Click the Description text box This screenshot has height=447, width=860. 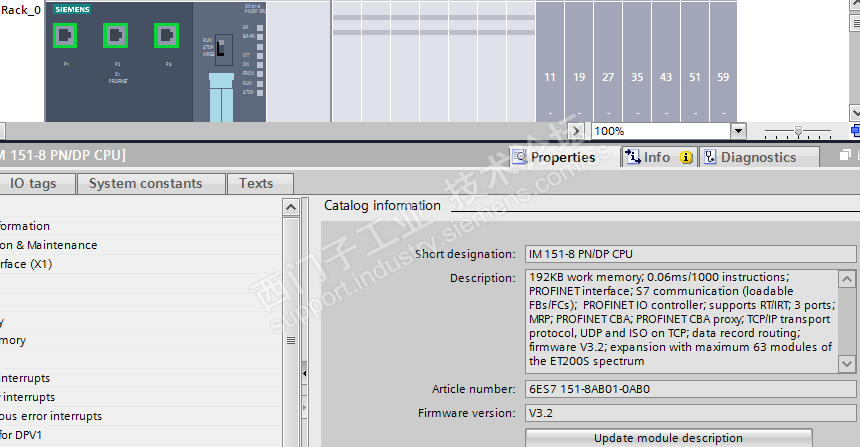pyautogui.click(x=682, y=321)
